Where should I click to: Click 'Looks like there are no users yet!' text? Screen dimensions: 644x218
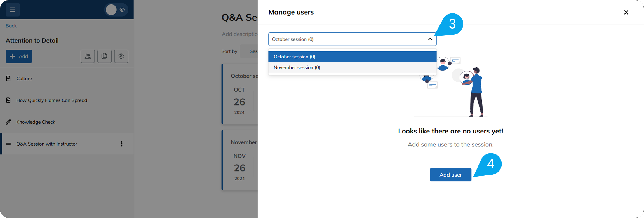coord(450,131)
